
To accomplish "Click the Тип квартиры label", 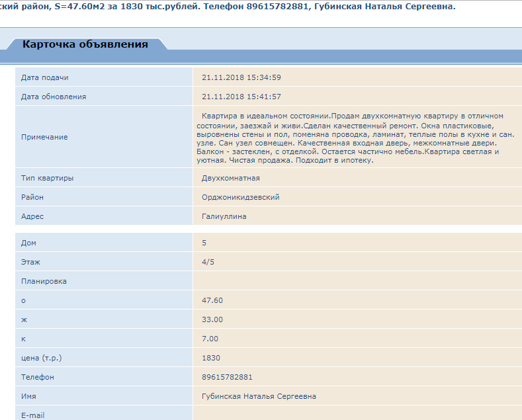I will click(x=47, y=178).
